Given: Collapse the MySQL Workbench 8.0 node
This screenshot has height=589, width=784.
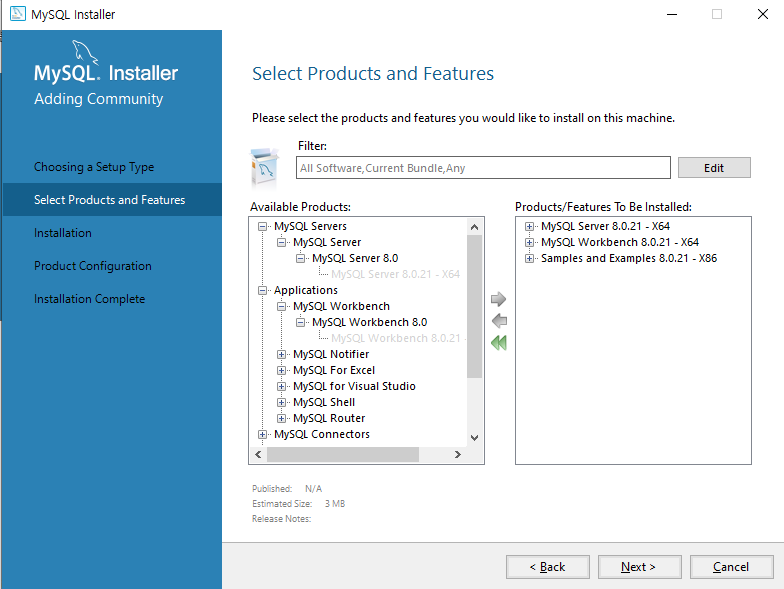Looking at the screenshot, I should 300,322.
